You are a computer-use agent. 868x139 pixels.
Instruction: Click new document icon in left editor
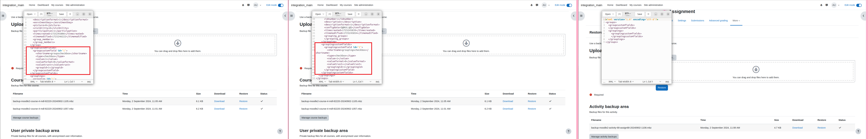[x=41, y=14]
